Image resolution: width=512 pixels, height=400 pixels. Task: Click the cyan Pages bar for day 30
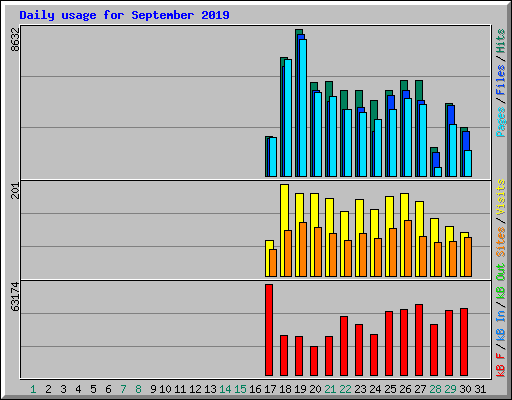tap(468, 163)
